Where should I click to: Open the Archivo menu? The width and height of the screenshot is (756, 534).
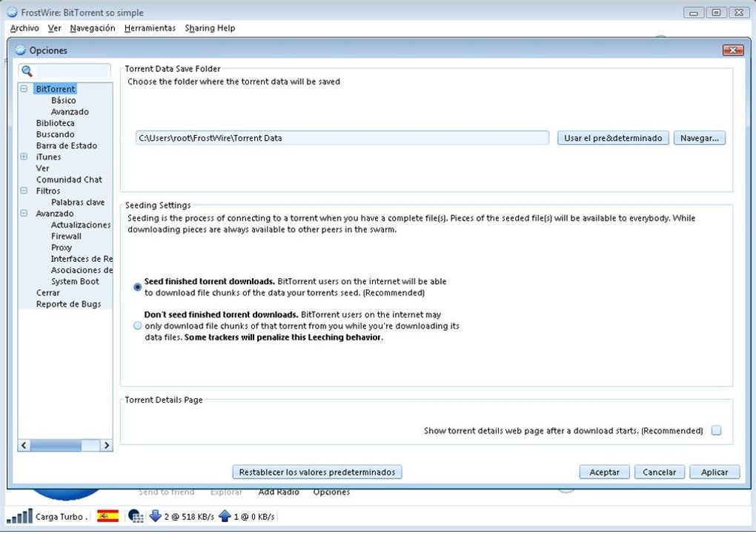pyautogui.click(x=24, y=28)
